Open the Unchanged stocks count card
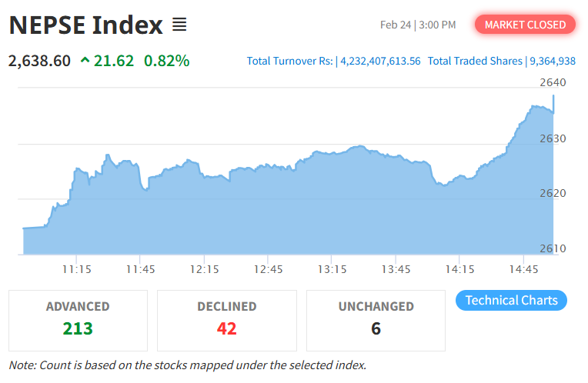588x383 pixels. [x=376, y=319]
